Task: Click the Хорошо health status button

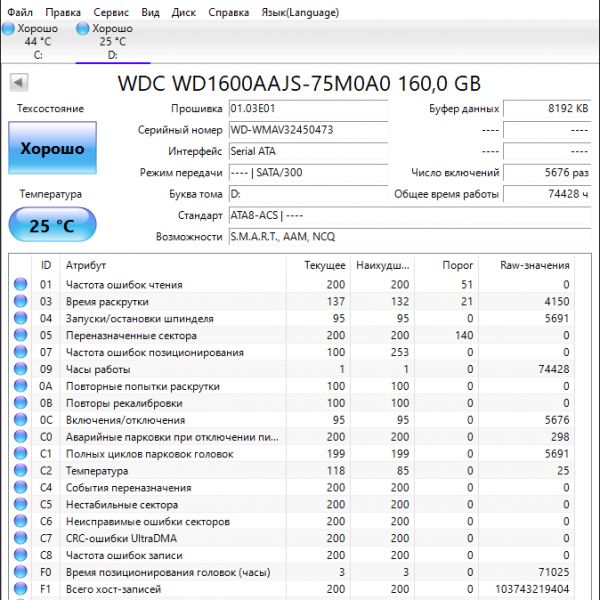Action: coord(52,148)
